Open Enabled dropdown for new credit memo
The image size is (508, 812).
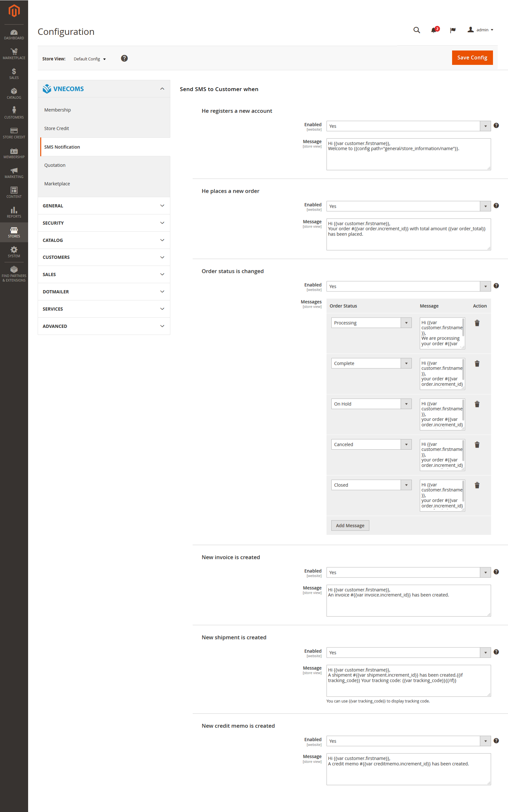408,741
